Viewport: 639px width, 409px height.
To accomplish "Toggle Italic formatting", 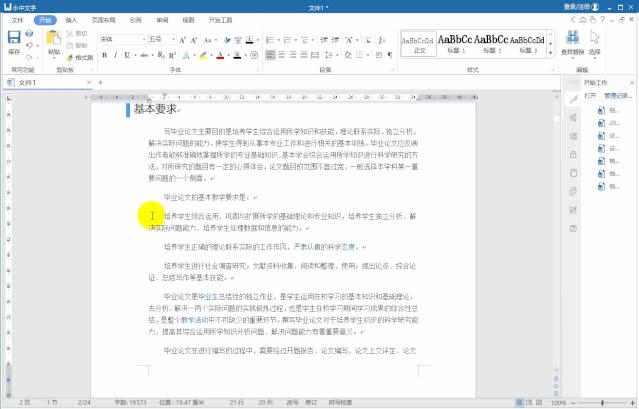I will point(116,55).
